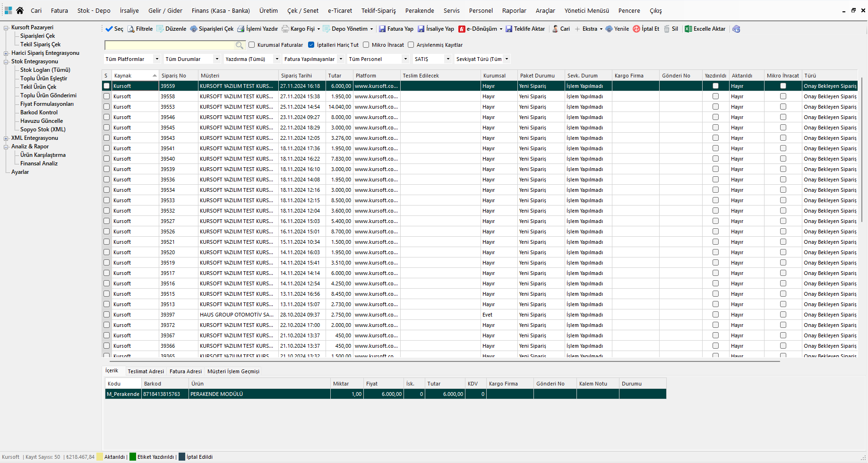Open the Tüm Platformlar dropdown
This screenshot has height=463, width=868.
pos(132,59)
